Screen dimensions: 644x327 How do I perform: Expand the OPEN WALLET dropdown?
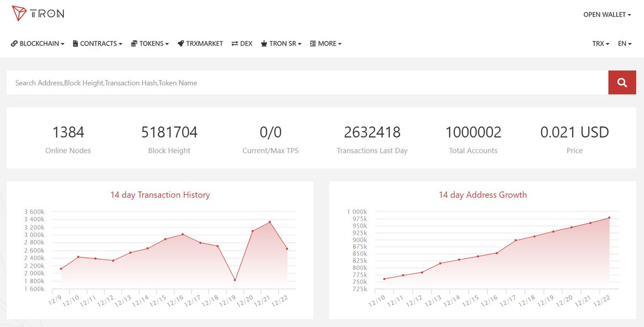(x=607, y=14)
